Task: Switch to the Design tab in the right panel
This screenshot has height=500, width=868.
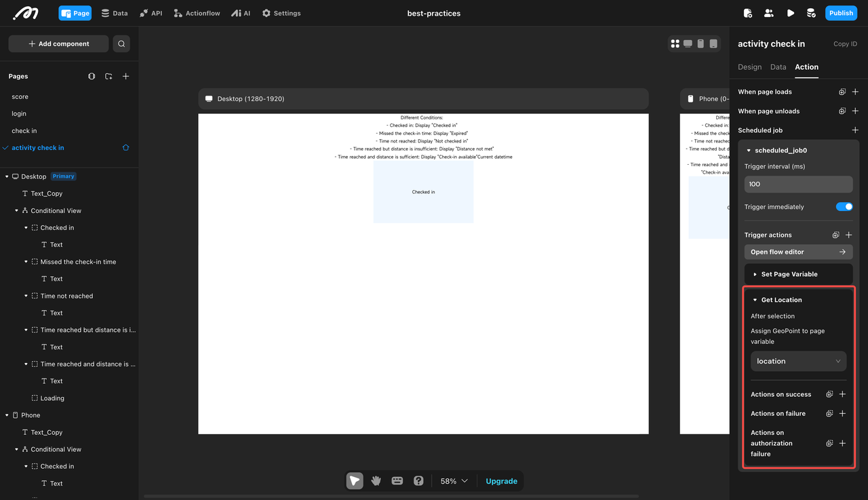Action: pos(749,67)
